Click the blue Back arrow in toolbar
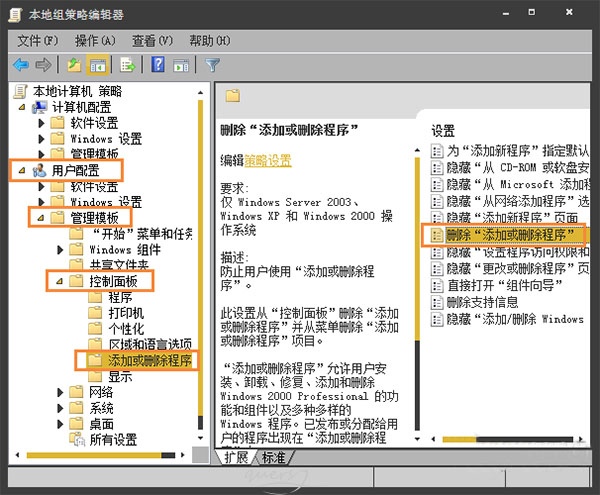Image resolution: width=600 pixels, height=495 pixels. (x=20, y=65)
